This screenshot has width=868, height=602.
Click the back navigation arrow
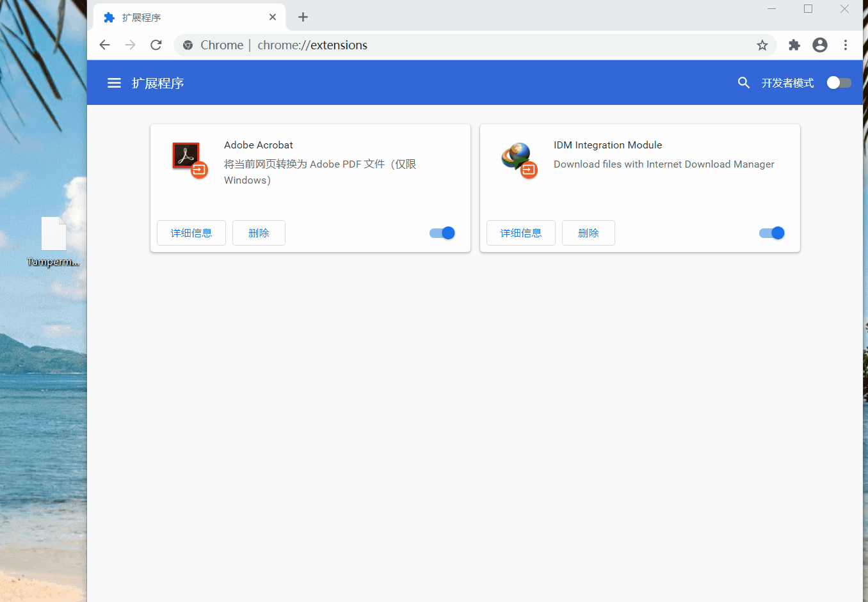point(105,45)
